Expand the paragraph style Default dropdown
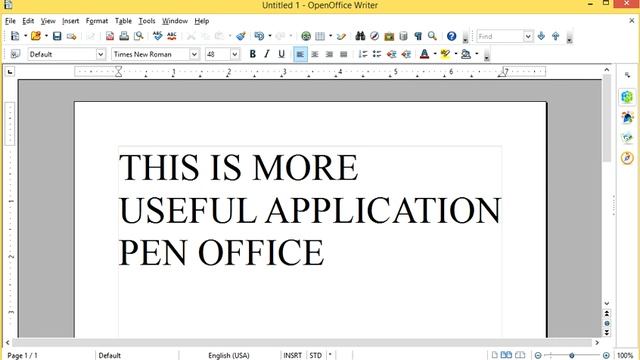 point(100,54)
